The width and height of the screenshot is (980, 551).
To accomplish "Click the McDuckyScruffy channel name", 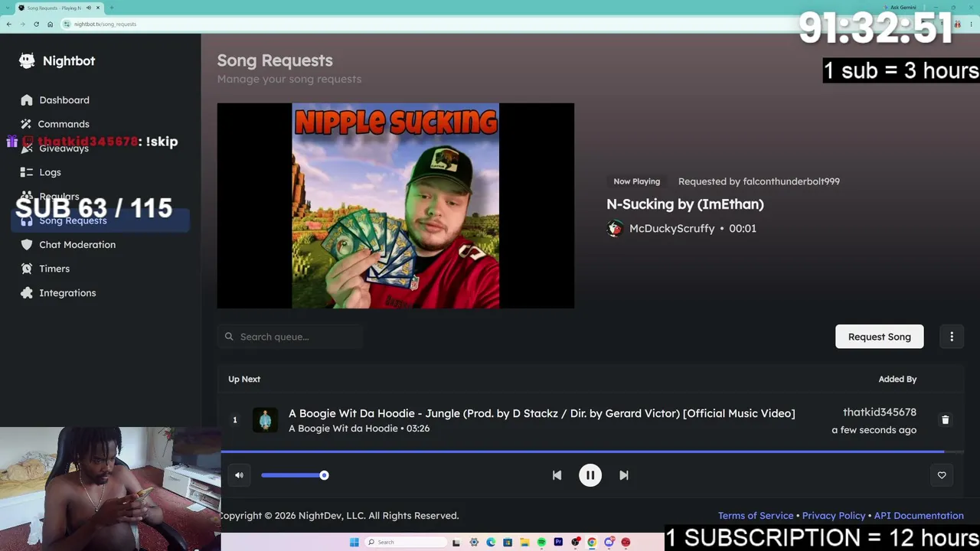I will tap(671, 229).
